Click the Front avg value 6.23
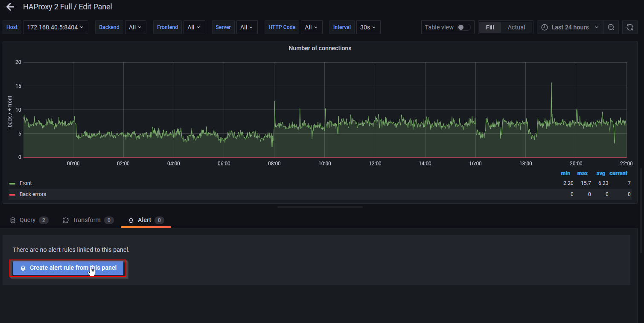 [x=603, y=183]
